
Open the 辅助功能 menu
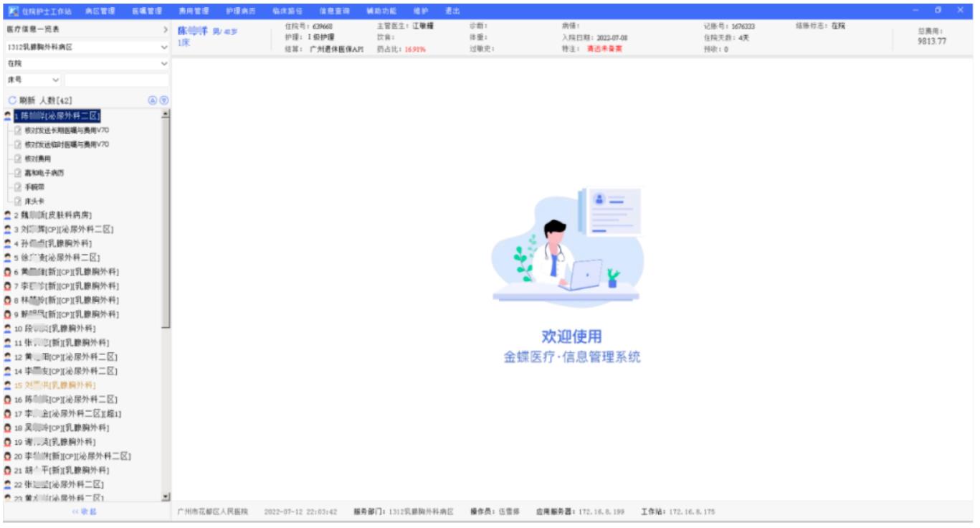coord(381,11)
